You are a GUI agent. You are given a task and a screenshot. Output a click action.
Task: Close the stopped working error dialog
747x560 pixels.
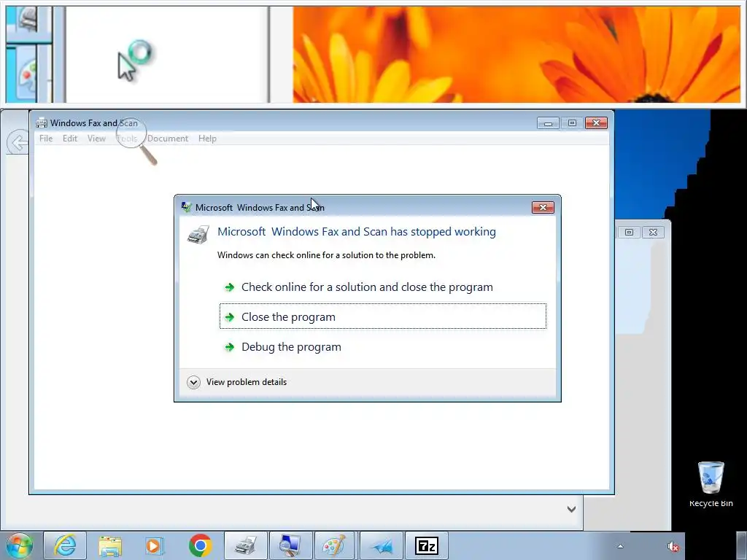543,208
